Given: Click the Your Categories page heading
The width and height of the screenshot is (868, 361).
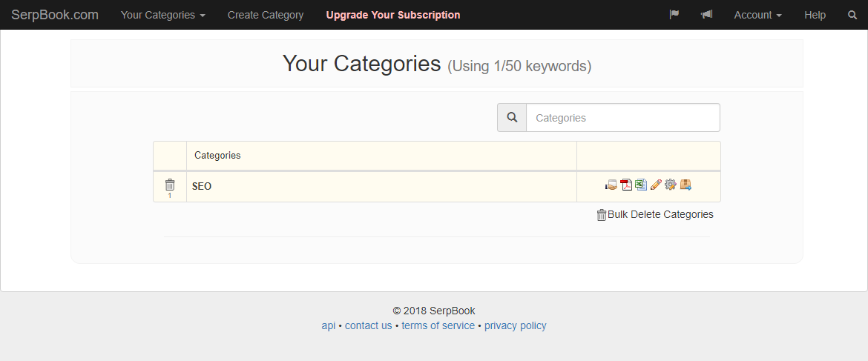Looking at the screenshot, I should click(x=361, y=64).
